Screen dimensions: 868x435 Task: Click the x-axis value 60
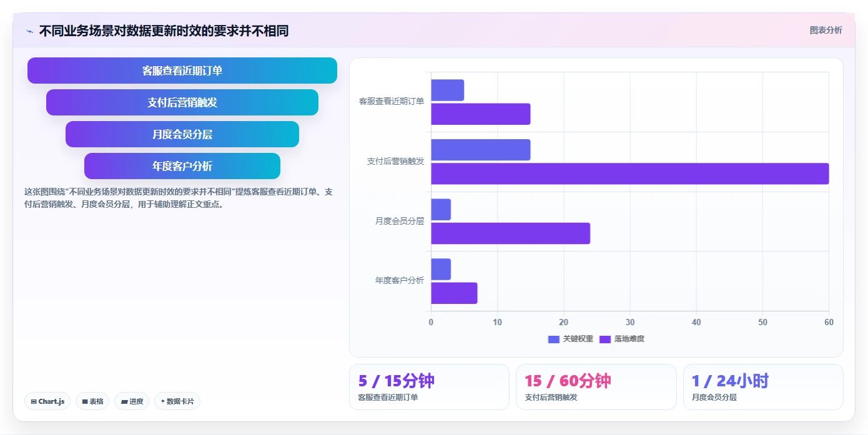click(829, 322)
